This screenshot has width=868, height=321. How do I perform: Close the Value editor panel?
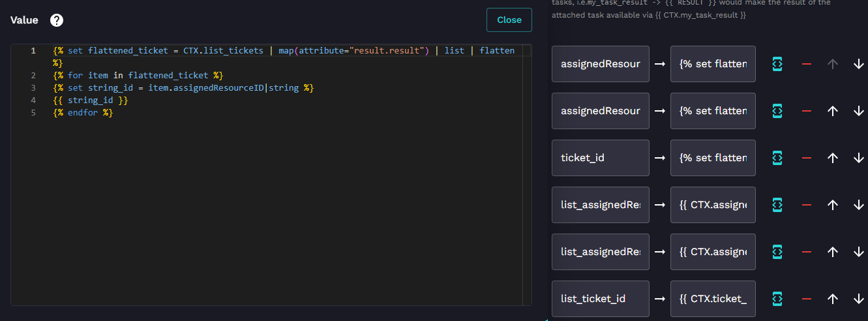pyautogui.click(x=509, y=20)
